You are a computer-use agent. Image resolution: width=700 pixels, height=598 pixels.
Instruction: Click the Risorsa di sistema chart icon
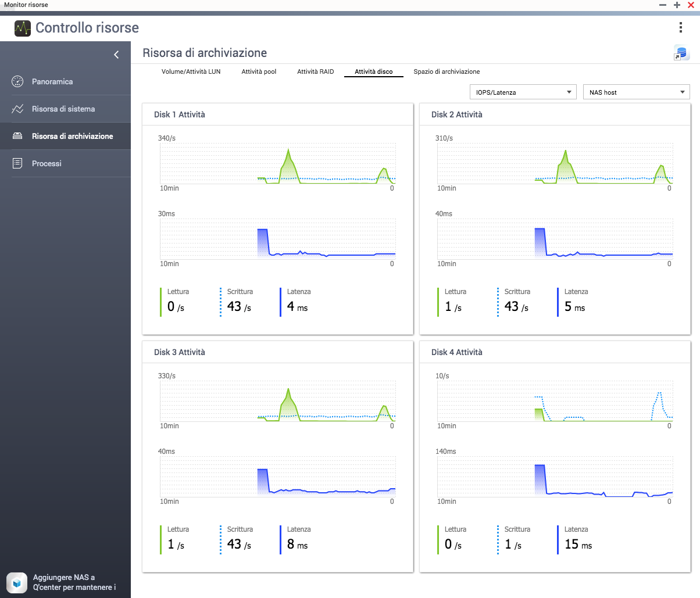(x=17, y=109)
